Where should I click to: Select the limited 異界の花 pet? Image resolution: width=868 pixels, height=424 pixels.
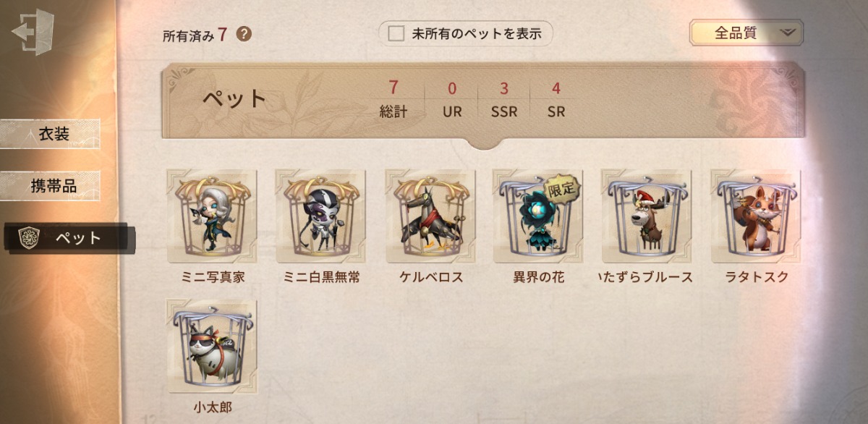pos(537,216)
